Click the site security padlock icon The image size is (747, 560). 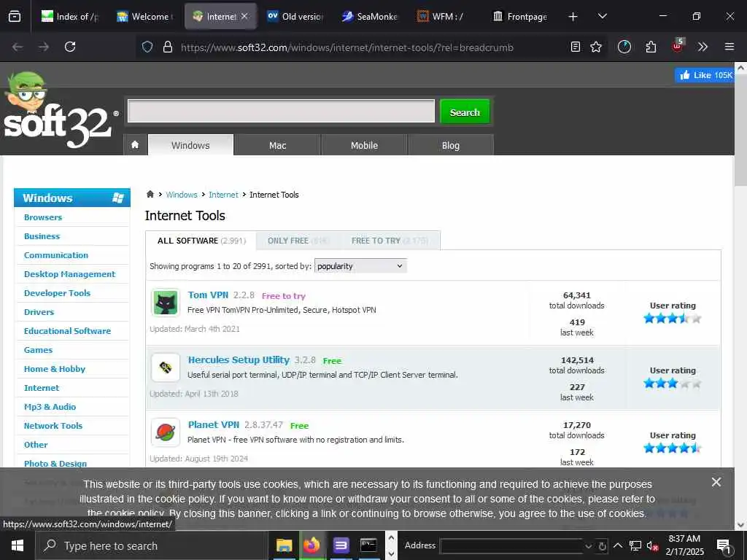coord(167,47)
